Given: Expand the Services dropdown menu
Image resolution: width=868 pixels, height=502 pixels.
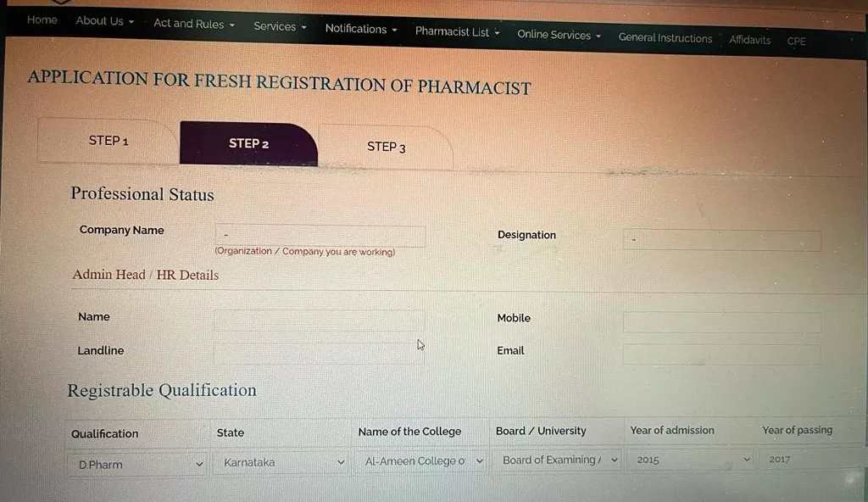Looking at the screenshot, I should [280, 26].
